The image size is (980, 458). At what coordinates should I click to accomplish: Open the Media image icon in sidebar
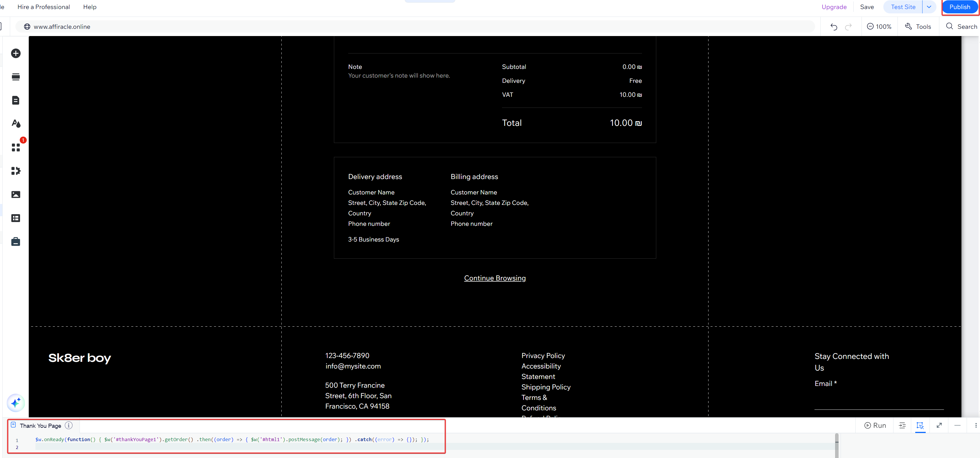pyautogui.click(x=16, y=194)
